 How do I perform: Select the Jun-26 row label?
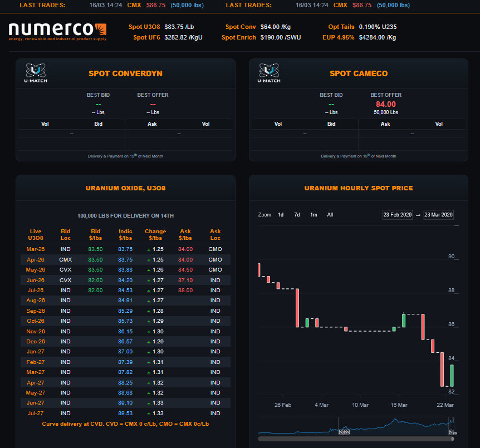(36, 280)
